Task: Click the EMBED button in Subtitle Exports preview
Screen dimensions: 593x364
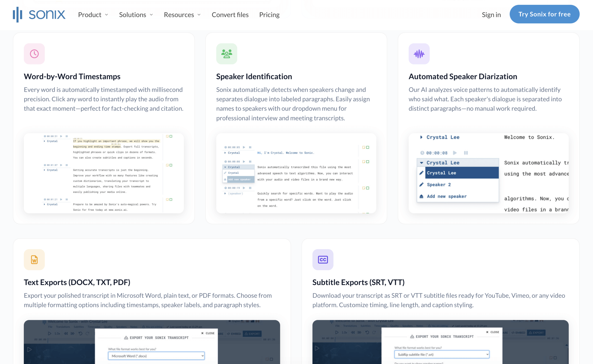Action: pos(518,333)
